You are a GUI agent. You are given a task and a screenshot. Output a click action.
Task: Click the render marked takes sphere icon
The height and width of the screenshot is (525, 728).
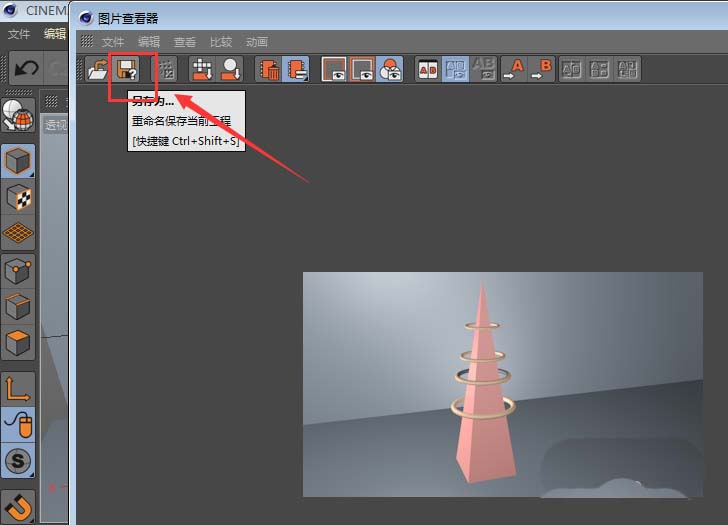coord(230,69)
